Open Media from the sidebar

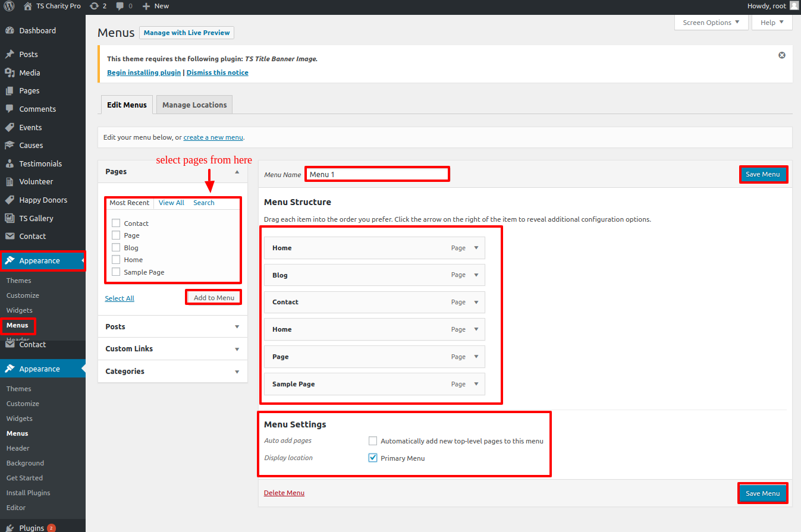(29, 73)
